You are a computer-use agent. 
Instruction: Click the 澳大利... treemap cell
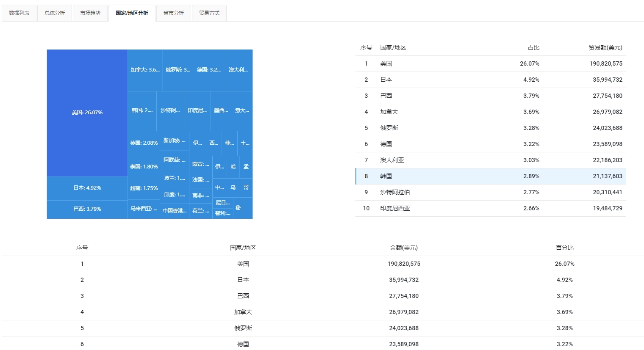pos(238,70)
